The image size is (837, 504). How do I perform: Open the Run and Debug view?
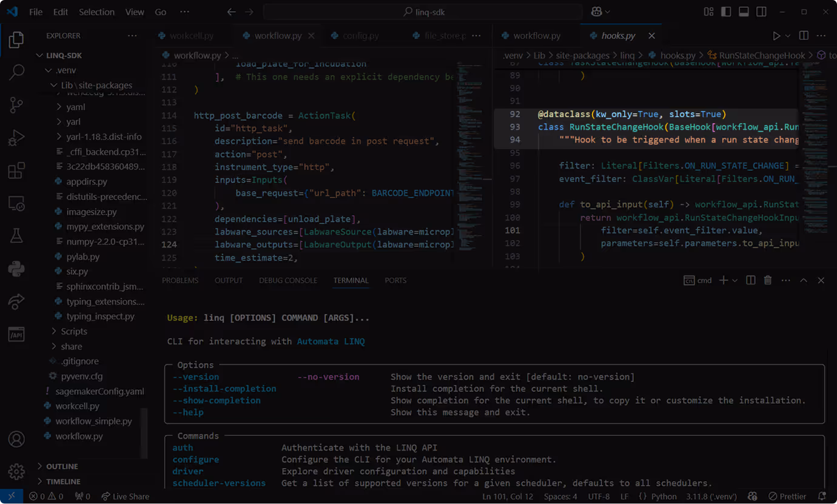16,137
